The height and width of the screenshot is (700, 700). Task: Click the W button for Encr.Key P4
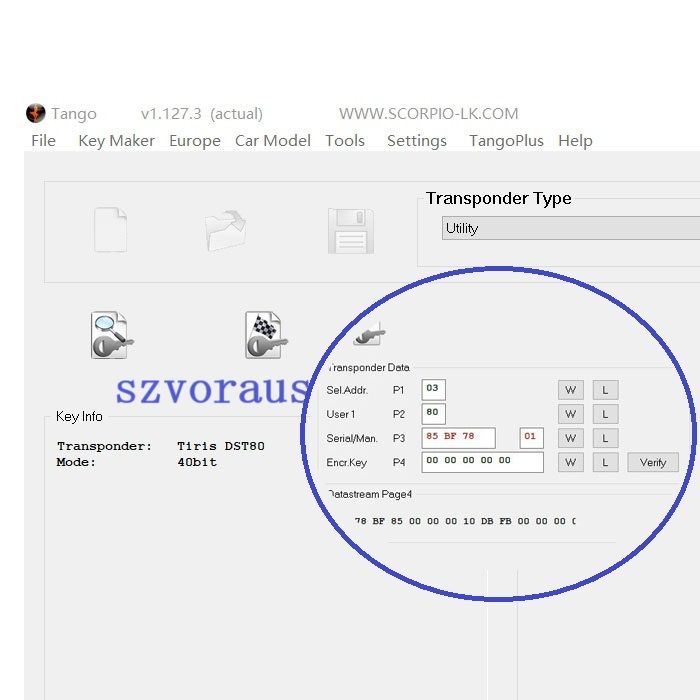(570, 462)
